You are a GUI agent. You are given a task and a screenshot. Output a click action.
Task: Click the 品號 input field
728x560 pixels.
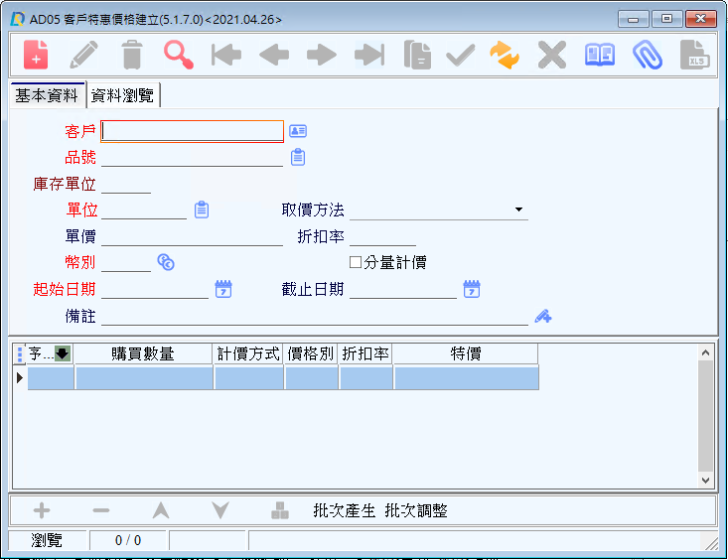tap(192, 158)
